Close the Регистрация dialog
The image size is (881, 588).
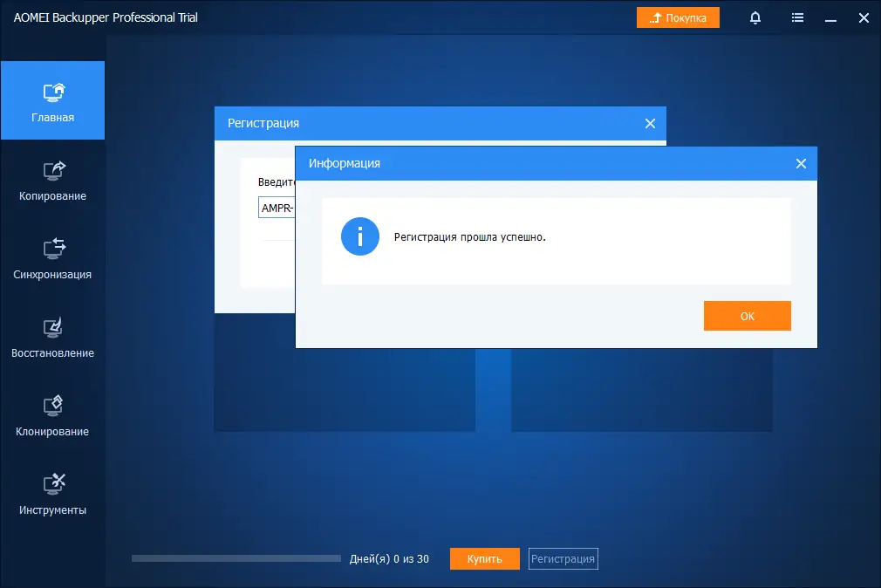[650, 124]
